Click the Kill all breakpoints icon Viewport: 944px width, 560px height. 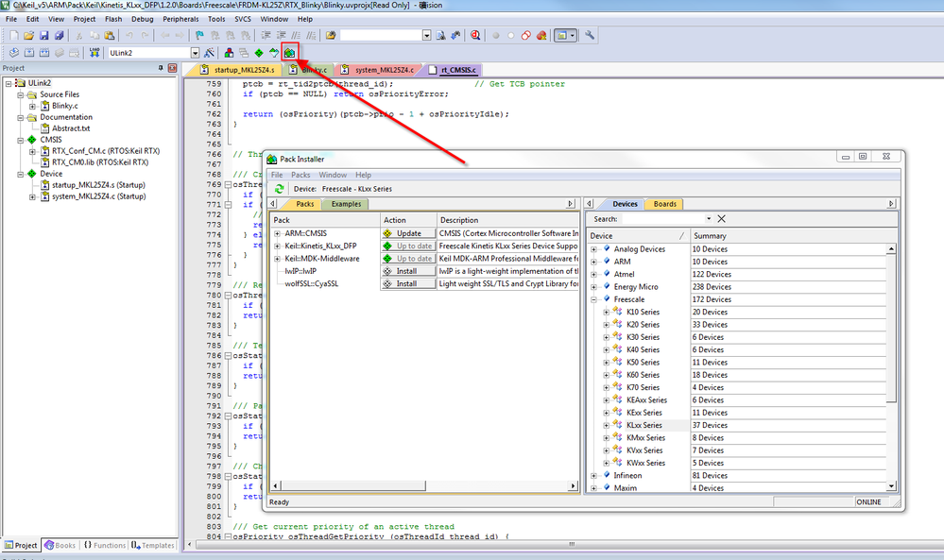point(541,36)
